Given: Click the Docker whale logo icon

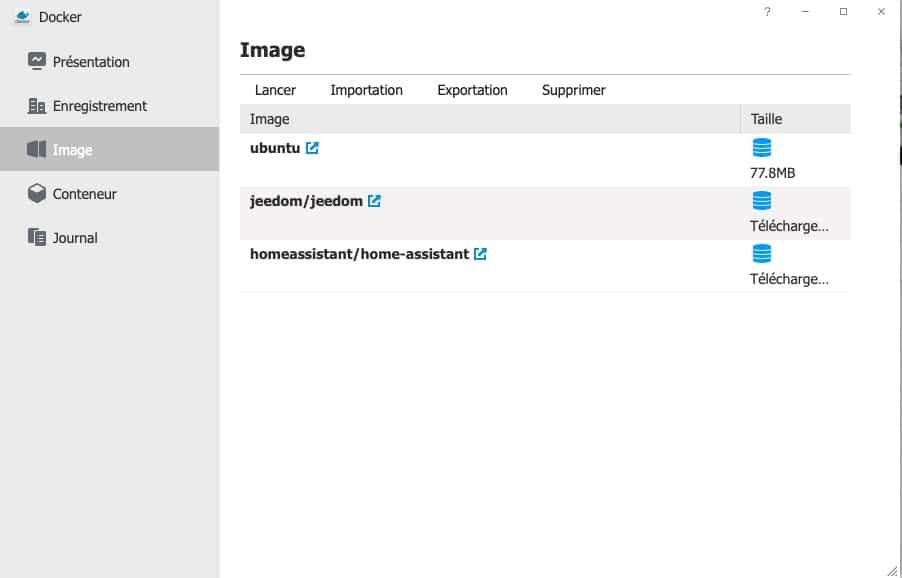Looking at the screenshot, I should tap(22, 17).
